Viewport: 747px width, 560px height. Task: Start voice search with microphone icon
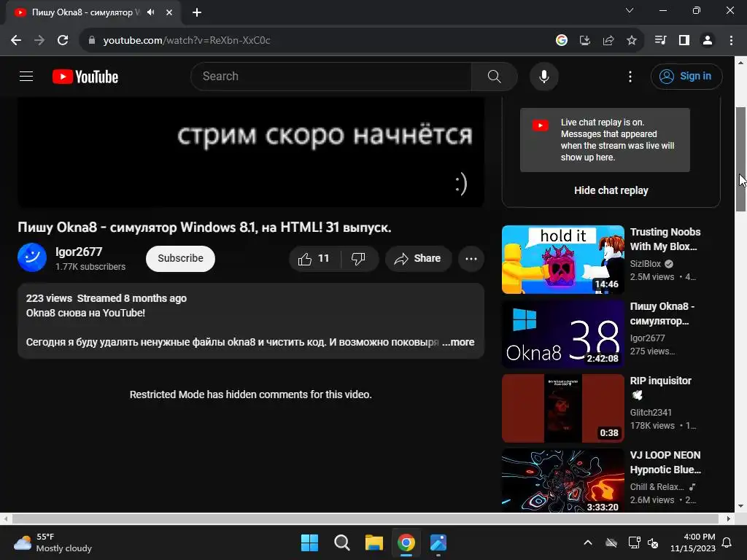click(543, 76)
